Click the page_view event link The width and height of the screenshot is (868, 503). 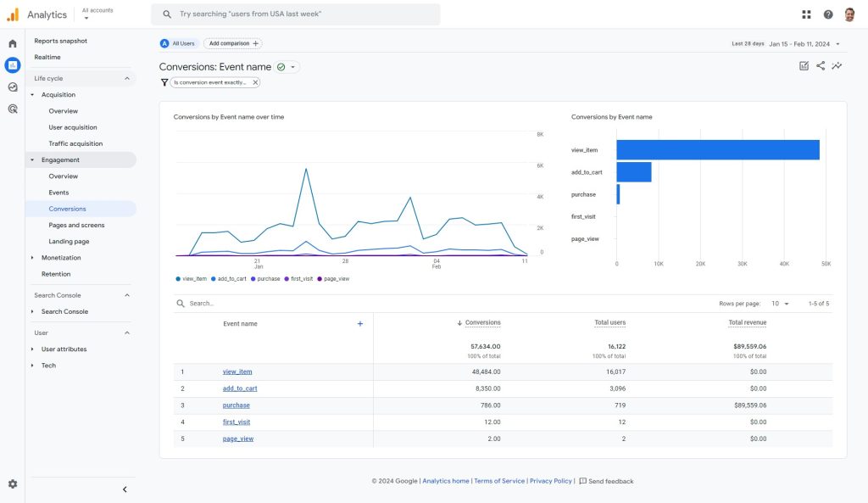pyautogui.click(x=238, y=439)
